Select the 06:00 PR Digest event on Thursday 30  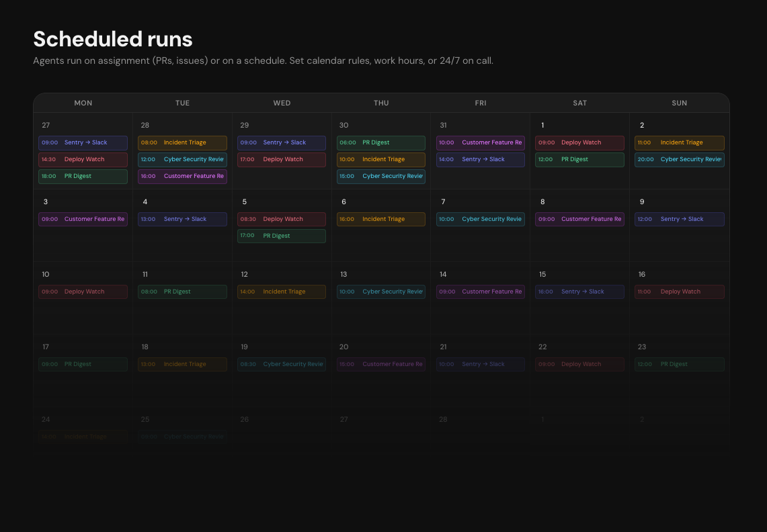(x=381, y=143)
